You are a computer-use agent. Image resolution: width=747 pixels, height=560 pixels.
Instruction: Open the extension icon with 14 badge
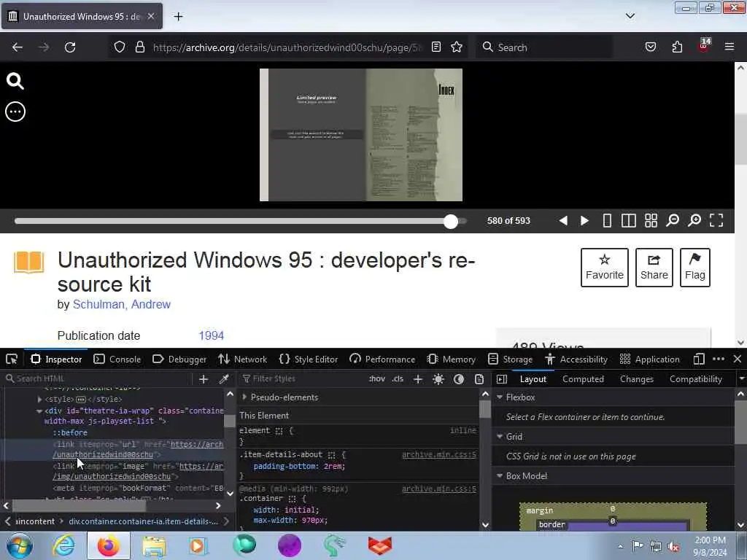pyautogui.click(x=703, y=46)
